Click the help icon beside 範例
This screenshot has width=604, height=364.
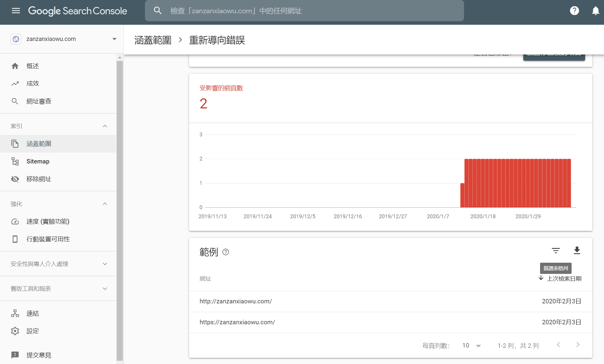(226, 252)
